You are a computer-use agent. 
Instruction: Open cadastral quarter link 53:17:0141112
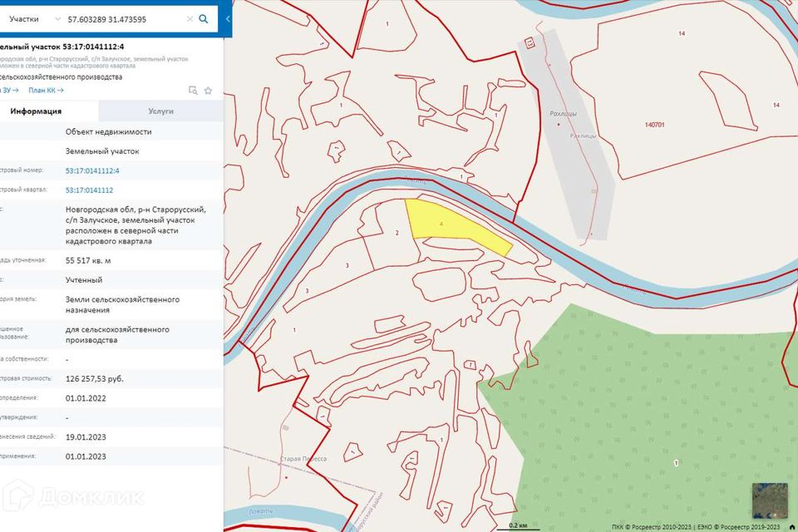coord(89,190)
